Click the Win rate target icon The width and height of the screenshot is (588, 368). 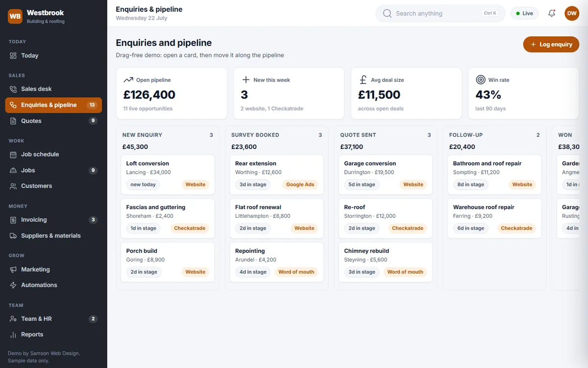(x=480, y=79)
